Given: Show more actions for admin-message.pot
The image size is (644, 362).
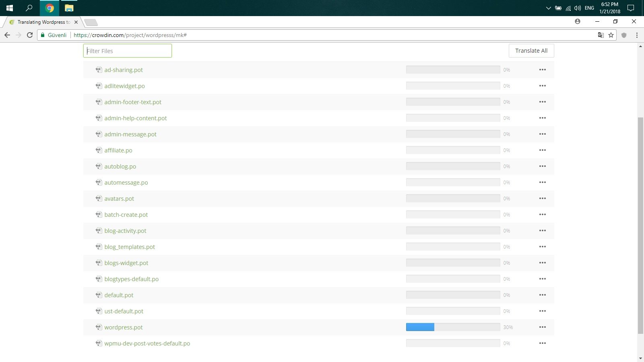Looking at the screenshot, I should tap(543, 134).
